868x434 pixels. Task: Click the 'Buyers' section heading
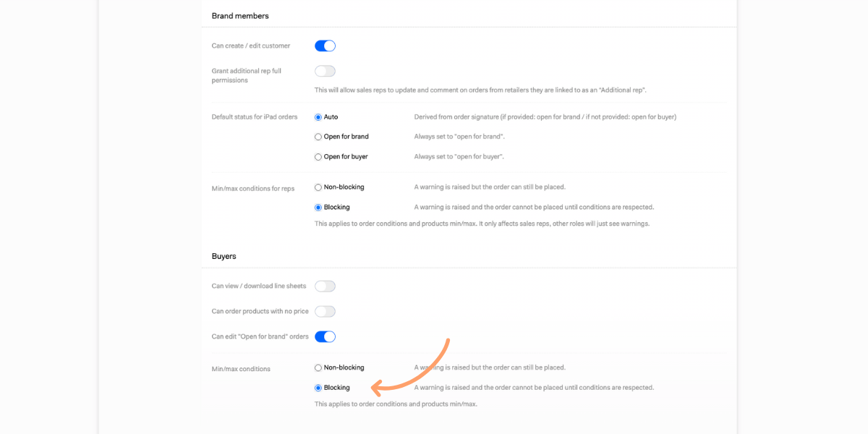click(224, 256)
